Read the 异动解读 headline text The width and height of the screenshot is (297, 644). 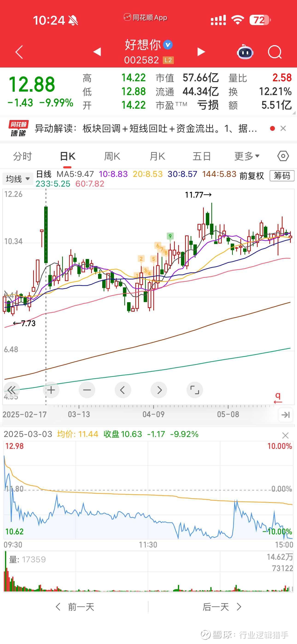(146, 129)
